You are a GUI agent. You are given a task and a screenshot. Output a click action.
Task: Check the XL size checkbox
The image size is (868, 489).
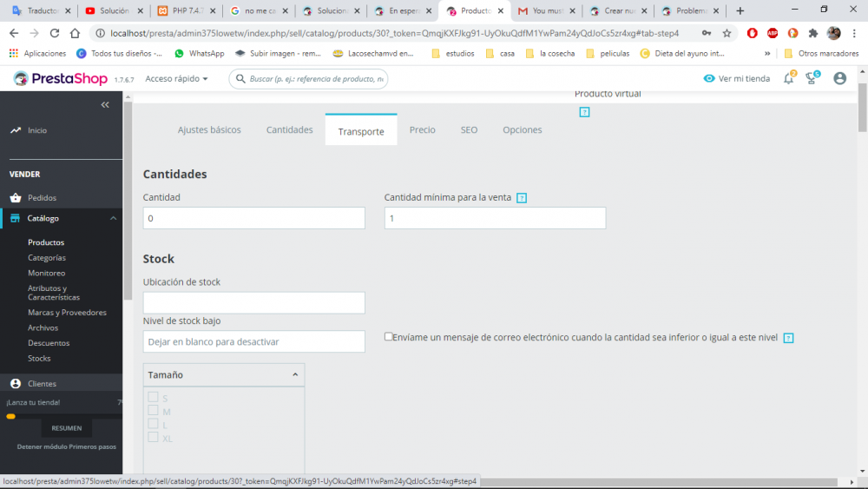click(153, 437)
